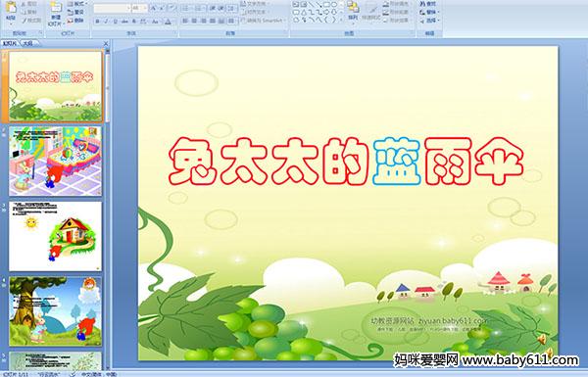
Task: Click the Cut command in clipboard group
Action: click(x=28, y=4)
